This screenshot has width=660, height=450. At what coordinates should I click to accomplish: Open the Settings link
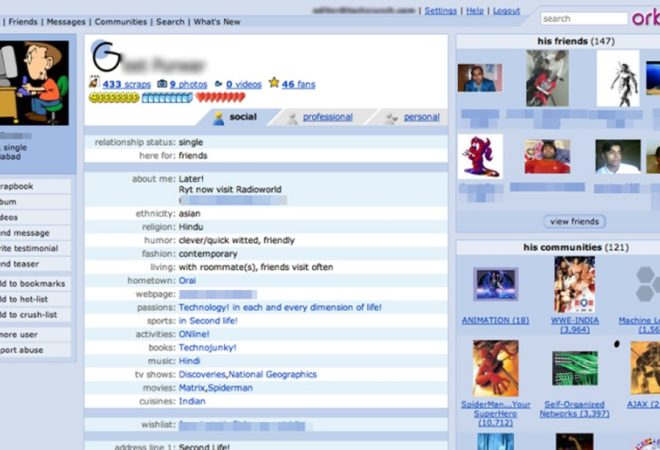pos(441,11)
